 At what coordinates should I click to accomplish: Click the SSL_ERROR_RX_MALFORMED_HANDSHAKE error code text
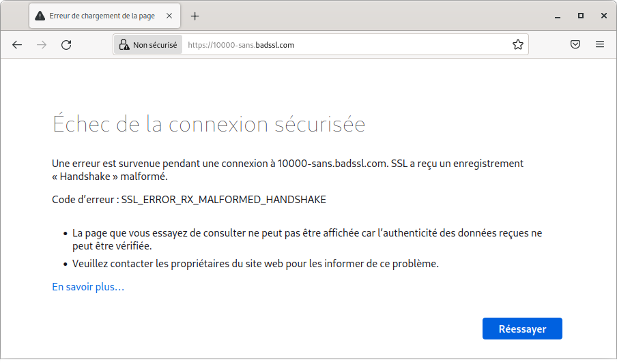(223, 200)
